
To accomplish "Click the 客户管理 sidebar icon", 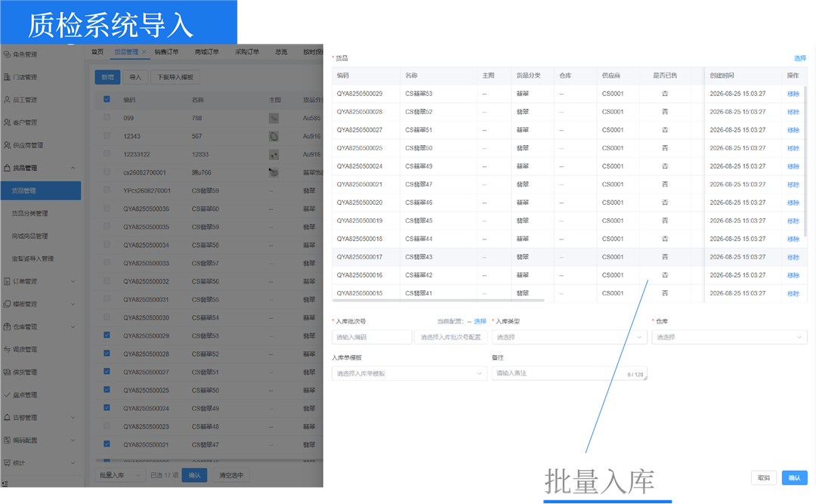I will [7, 122].
